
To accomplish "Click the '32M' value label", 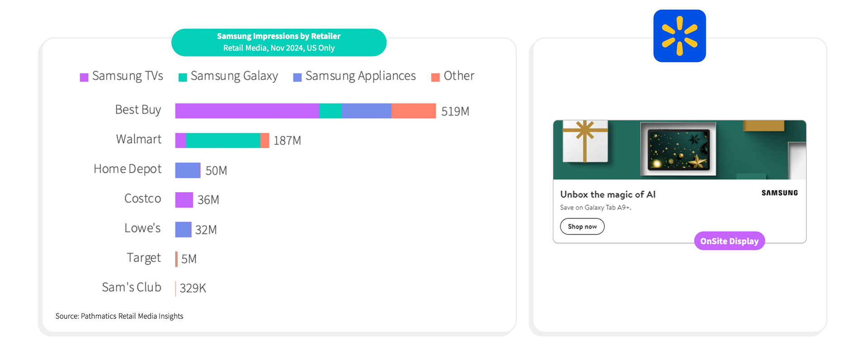I will (206, 230).
